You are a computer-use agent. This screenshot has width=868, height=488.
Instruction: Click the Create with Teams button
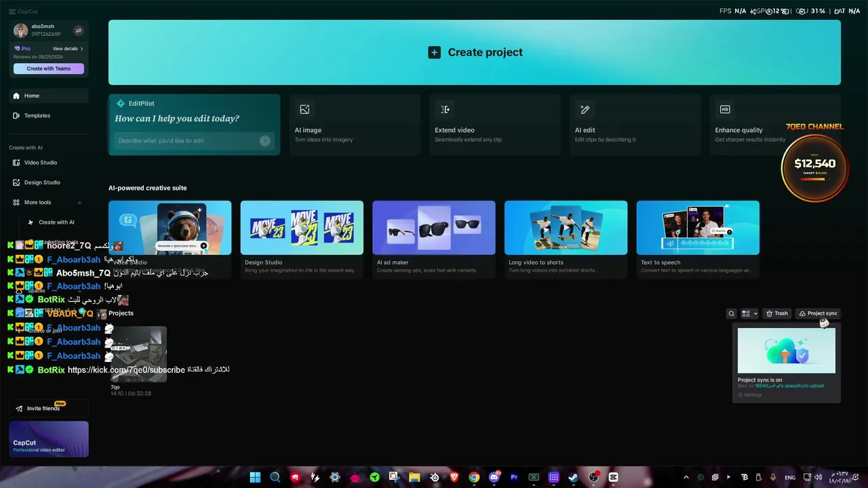click(x=49, y=68)
